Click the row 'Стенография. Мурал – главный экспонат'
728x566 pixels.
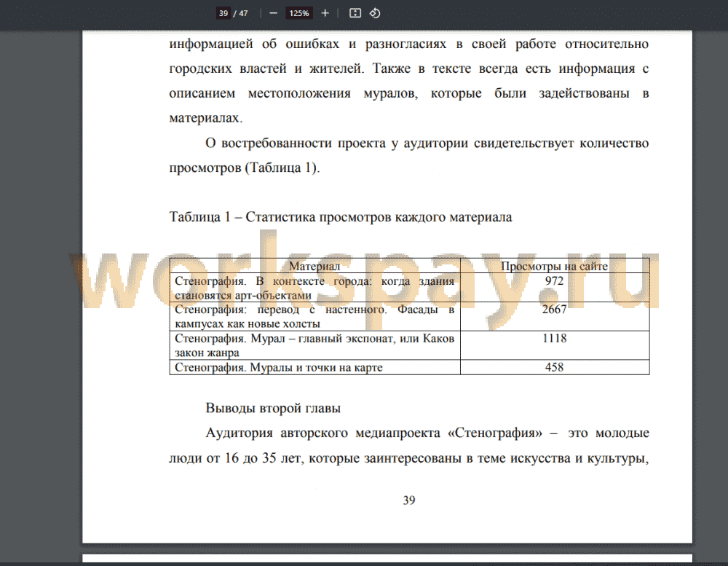point(409,345)
